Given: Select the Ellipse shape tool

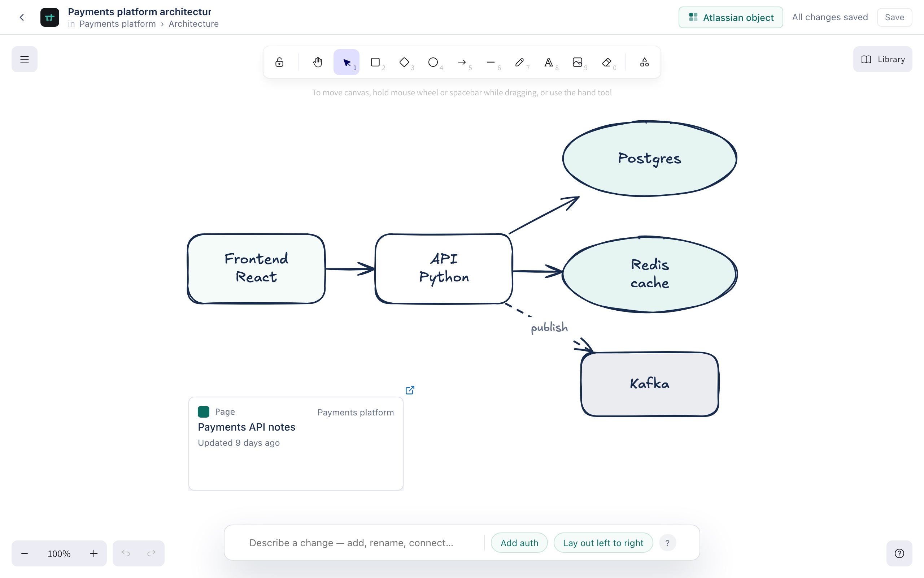Looking at the screenshot, I should tap(433, 62).
